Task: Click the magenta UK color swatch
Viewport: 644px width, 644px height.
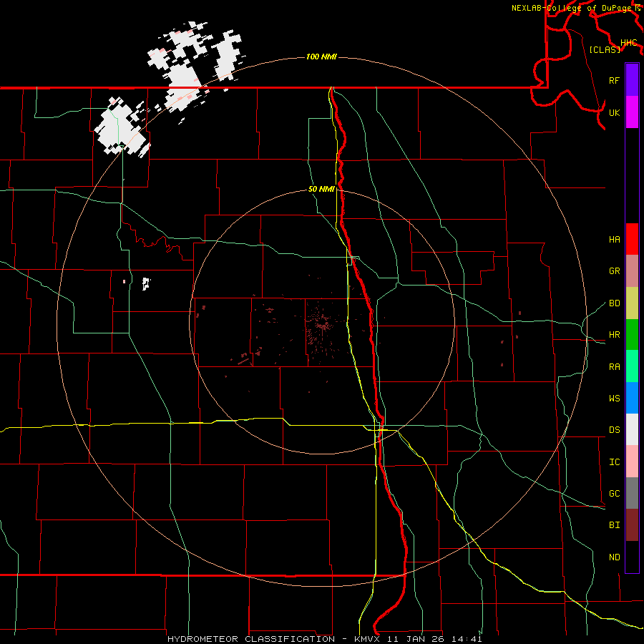Action: (632, 112)
